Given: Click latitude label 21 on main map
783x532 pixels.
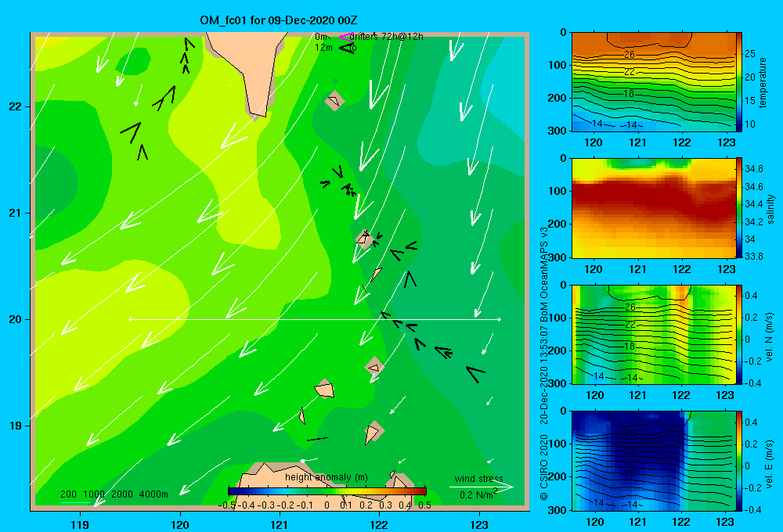Looking at the screenshot, I should [x=15, y=213].
